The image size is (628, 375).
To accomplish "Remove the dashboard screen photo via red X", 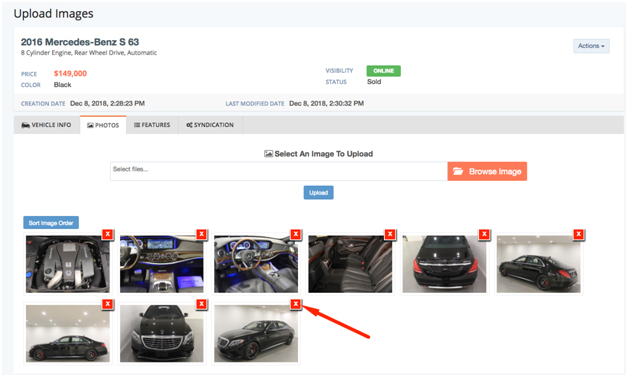I will click(201, 234).
